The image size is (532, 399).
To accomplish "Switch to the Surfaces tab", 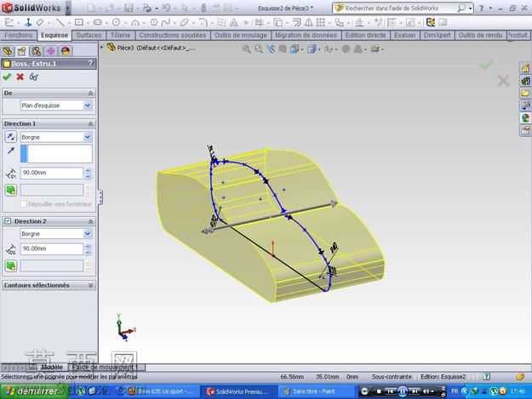I will click(89, 35).
